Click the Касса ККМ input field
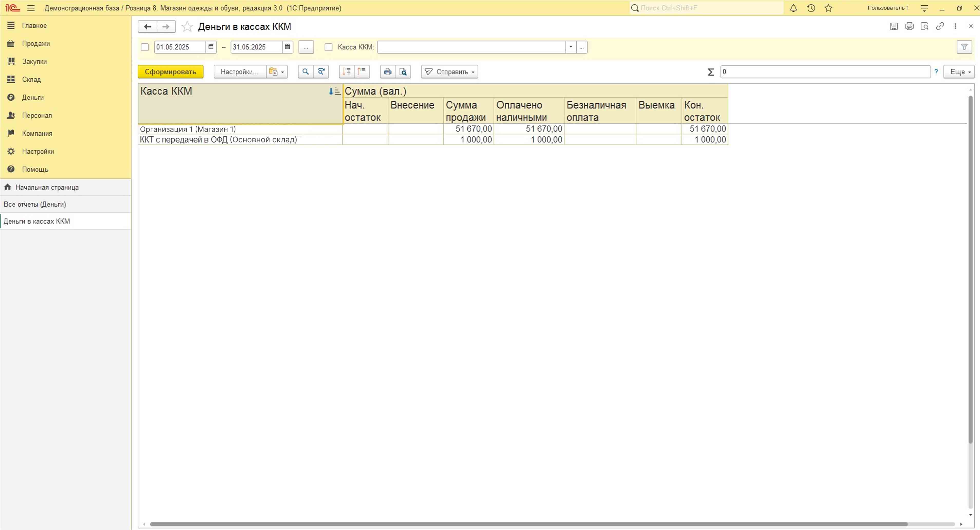Screen dimensions: 980x530 (471, 47)
